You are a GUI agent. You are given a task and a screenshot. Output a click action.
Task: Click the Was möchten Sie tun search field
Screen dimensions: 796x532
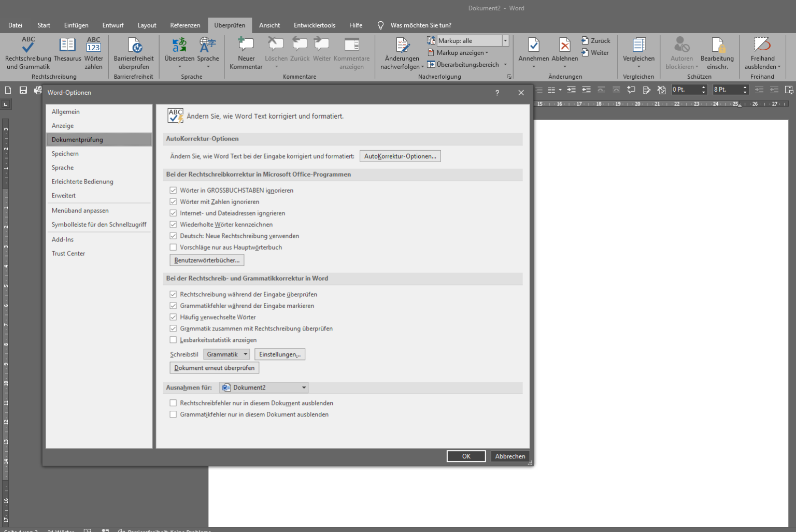point(420,25)
